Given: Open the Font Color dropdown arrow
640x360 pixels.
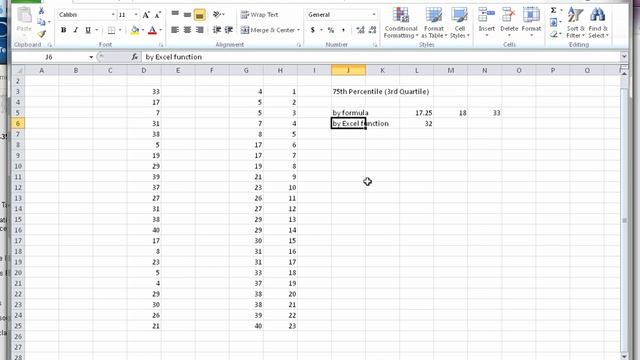Looking at the screenshot, I should 160,30.
